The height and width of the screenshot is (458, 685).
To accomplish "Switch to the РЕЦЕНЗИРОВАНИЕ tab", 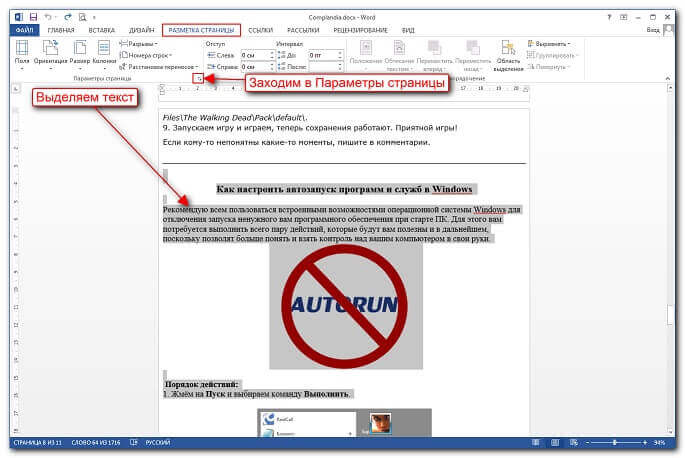I will 360,30.
